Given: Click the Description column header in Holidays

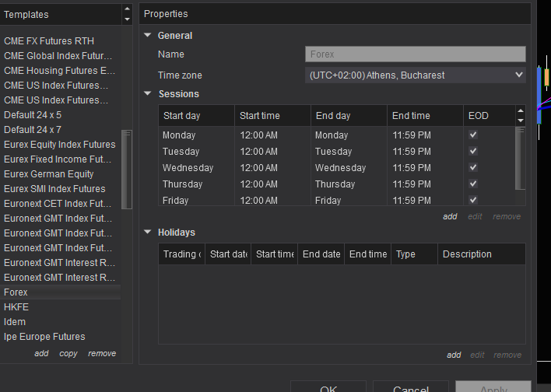Looking at the screenshot, I should (x=482, y=254).
